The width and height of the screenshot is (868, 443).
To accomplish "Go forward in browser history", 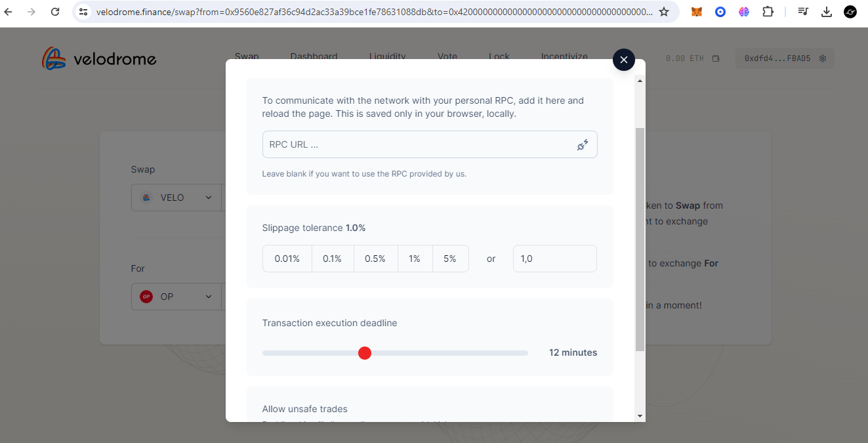I will pyautogui.click(x=31, y=12).
